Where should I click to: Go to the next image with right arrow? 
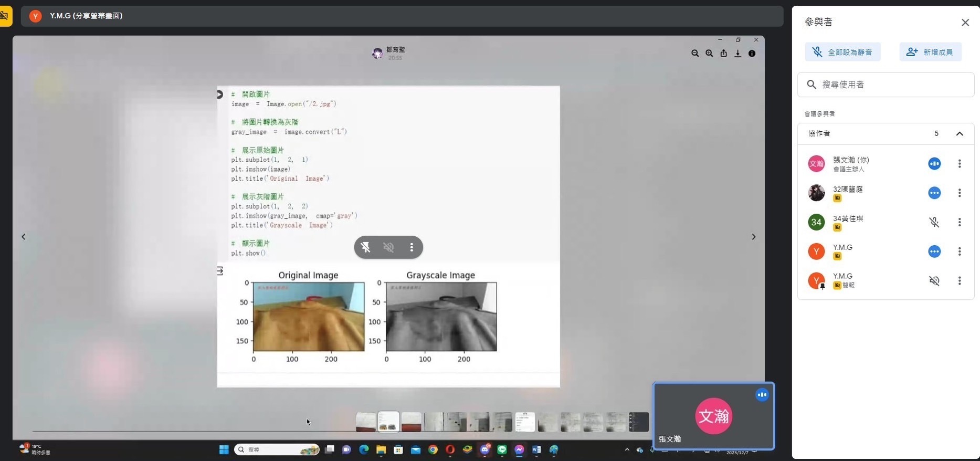[753, 237]
